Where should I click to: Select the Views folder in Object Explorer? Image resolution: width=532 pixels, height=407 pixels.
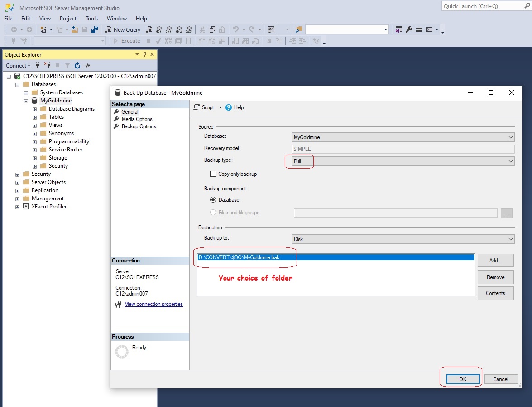tap(56, 125)
